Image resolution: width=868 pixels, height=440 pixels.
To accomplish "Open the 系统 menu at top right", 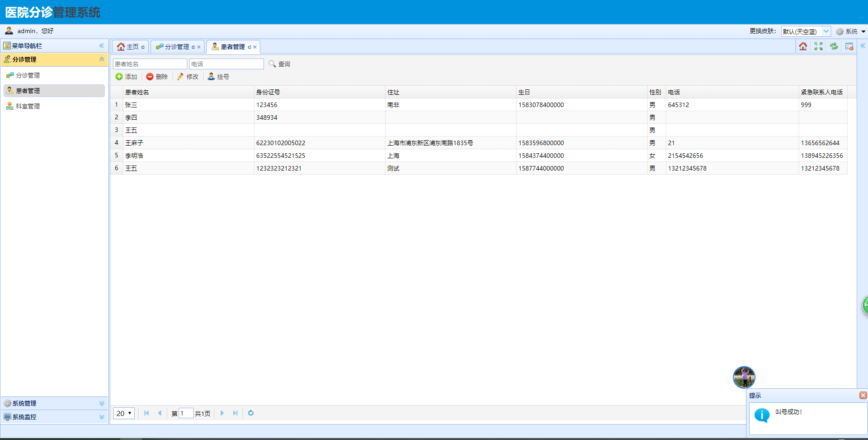I will [x=851, y=31].
